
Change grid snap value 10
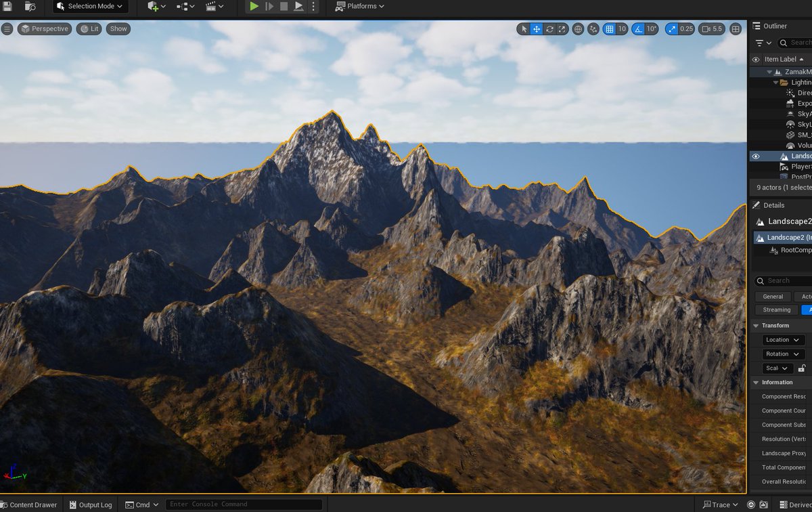pos(622,29)
